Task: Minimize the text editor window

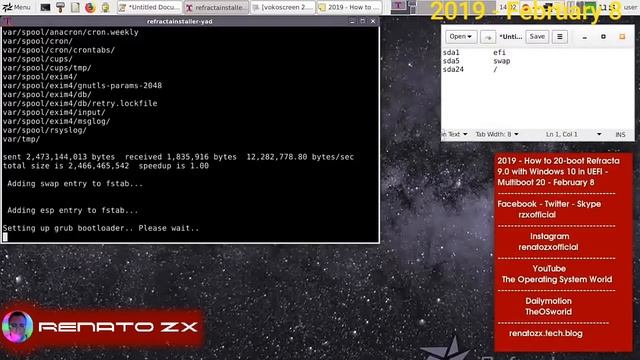Action: click(x=584, y=37)
